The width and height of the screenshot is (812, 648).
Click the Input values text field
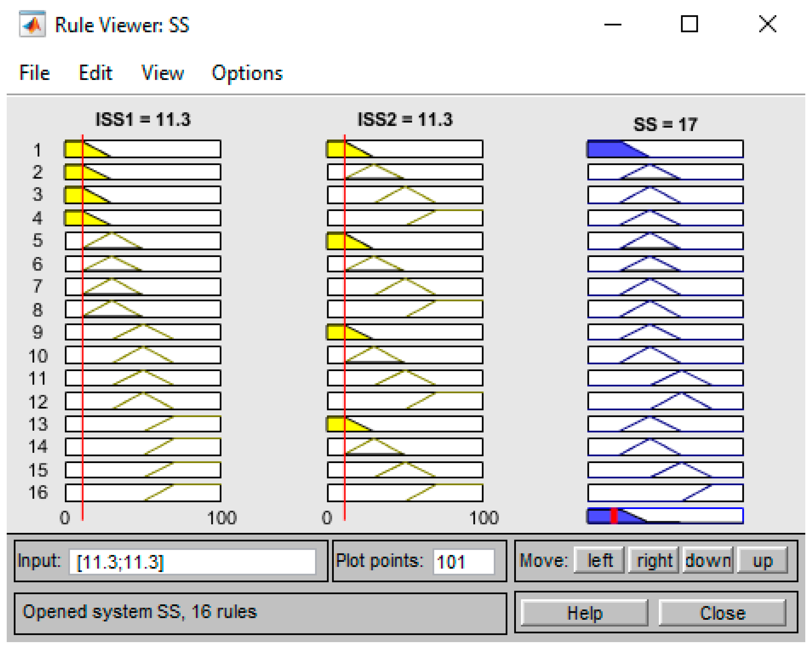click(x=192, y=562)
